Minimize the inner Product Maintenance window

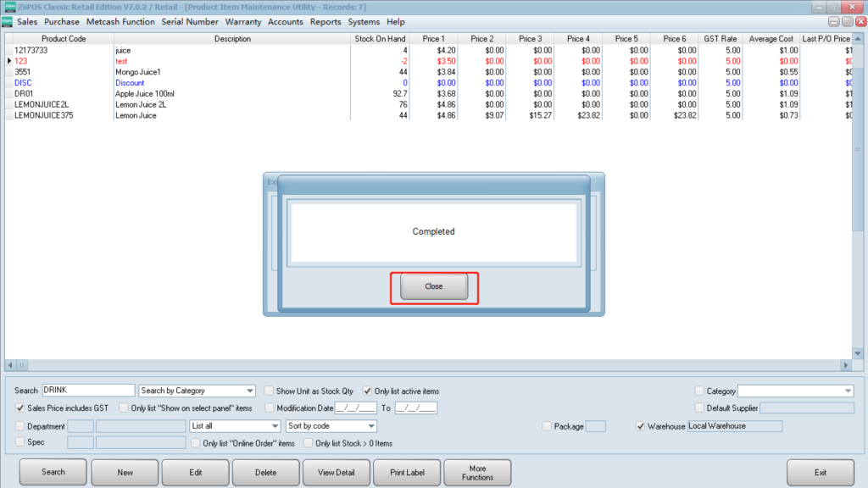pyautogui.click(x=834, y=22)
